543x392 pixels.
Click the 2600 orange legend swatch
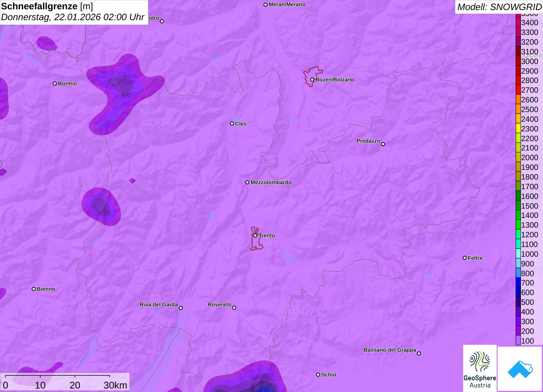(x=518, y=100)
